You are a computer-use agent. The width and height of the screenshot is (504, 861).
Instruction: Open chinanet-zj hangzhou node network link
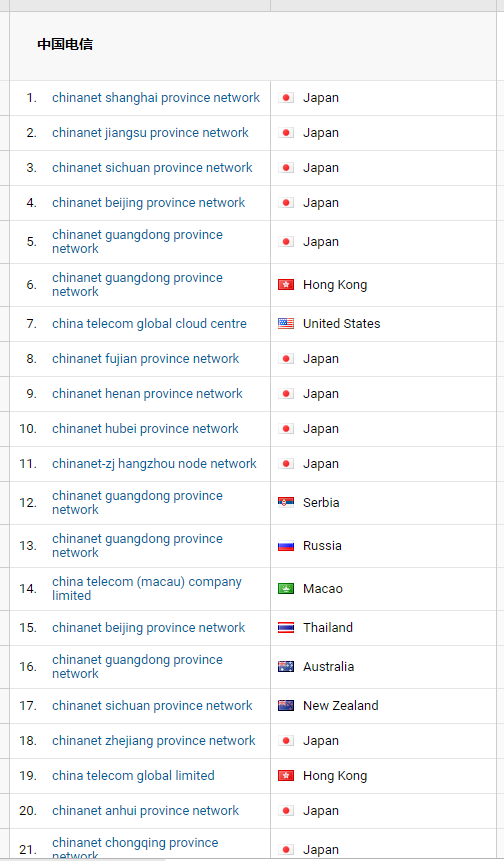point(154,463)
